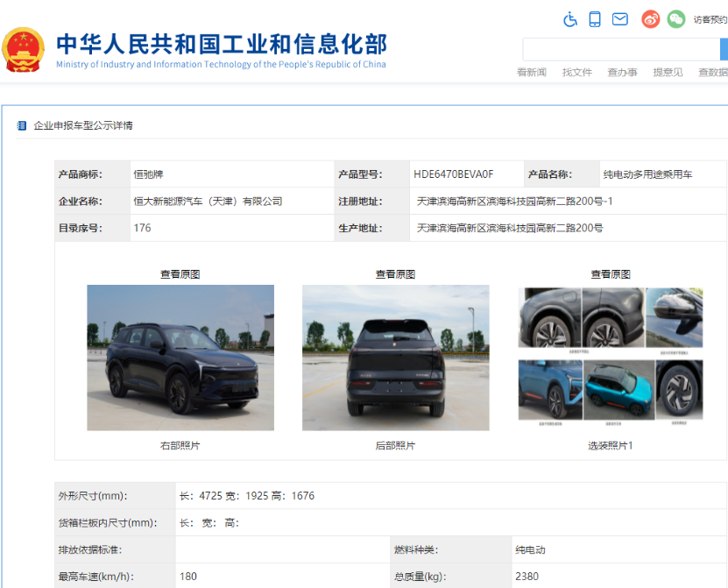Select the 提意见 search tab
The height and width of the screenshot is (588, 728).
point(668,72)
